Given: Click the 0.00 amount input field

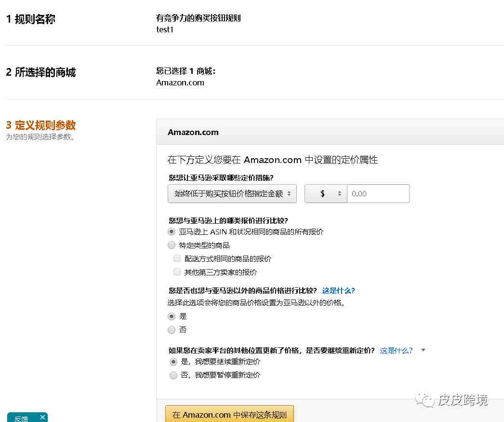Looking at the screenshot, I should click(x=378, y=193).
